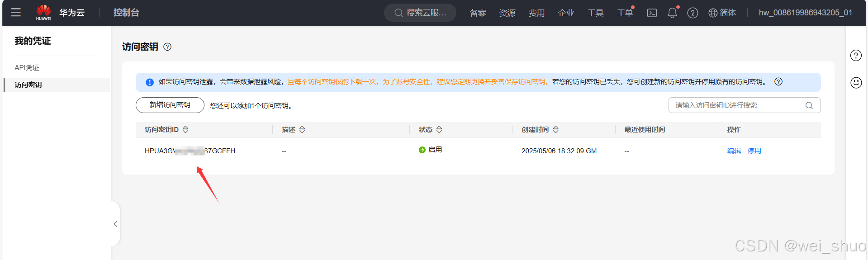
Task: Open the 企业 menu
Action: [566, 13]
